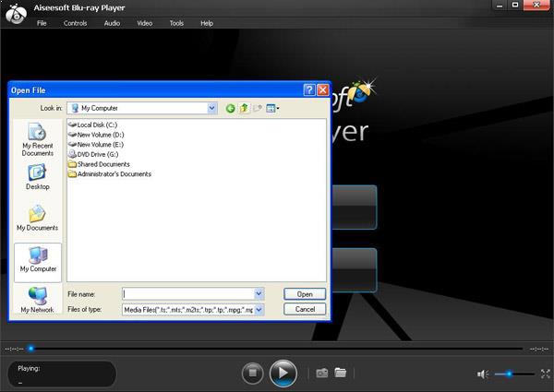Select Administrator's Documents folder
The image size is (554, 392).
(x=110, y=174)
